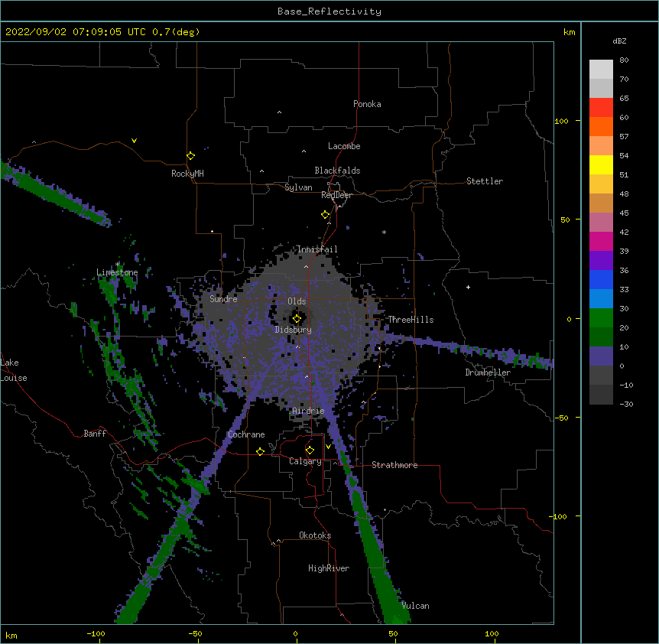The width and height of the screenshot is (659, 644).
Task: Select the orange 57-60 dBZ legend swatch
Action: coord(601,126)
